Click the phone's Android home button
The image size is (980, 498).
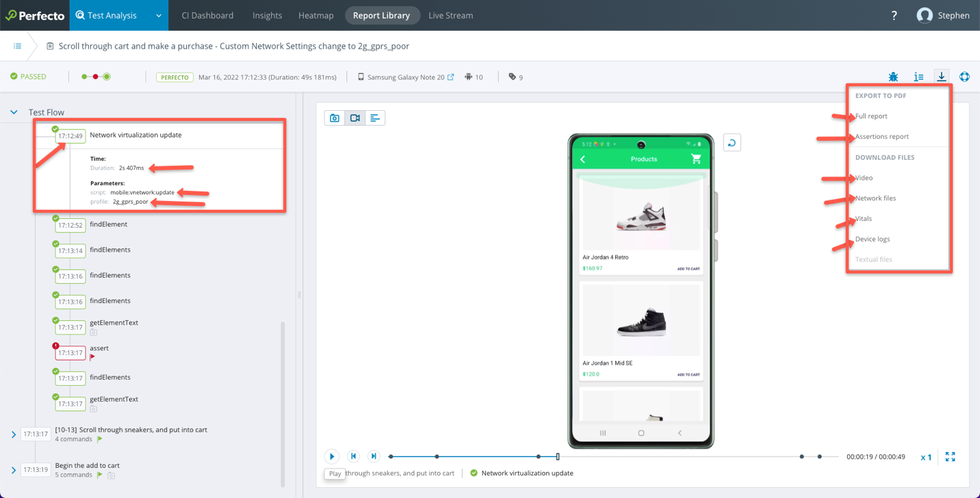pos(641,433)
